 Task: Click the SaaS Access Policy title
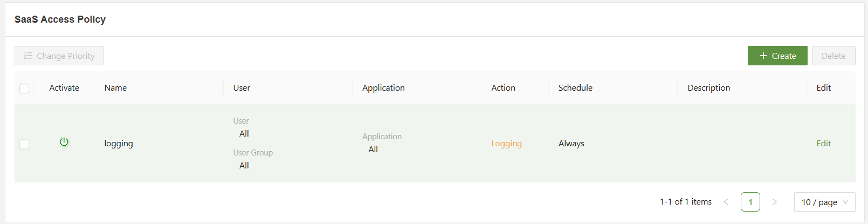point(60,19)
